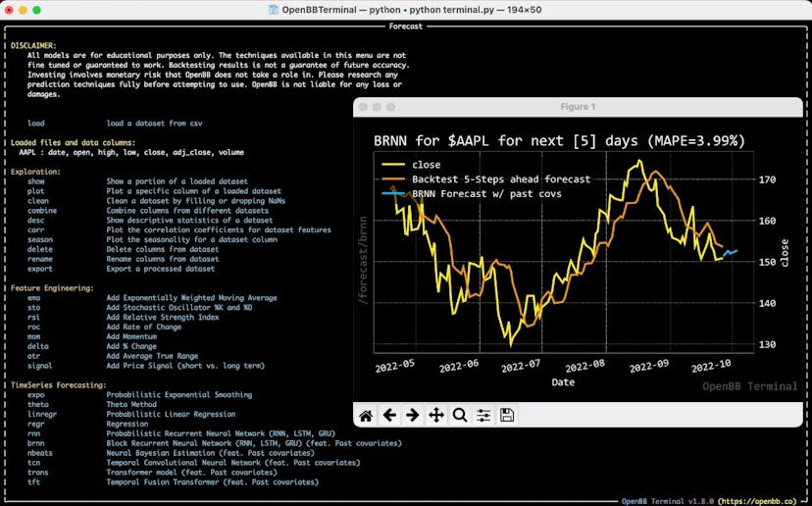Click the 'mom' feature engineering command
This screenshot has width=812, height=506.
tap(34, 336)
